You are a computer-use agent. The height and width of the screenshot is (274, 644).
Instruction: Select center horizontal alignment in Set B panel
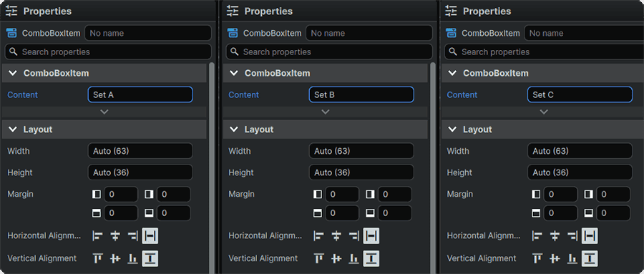click(x=336, y=236)
